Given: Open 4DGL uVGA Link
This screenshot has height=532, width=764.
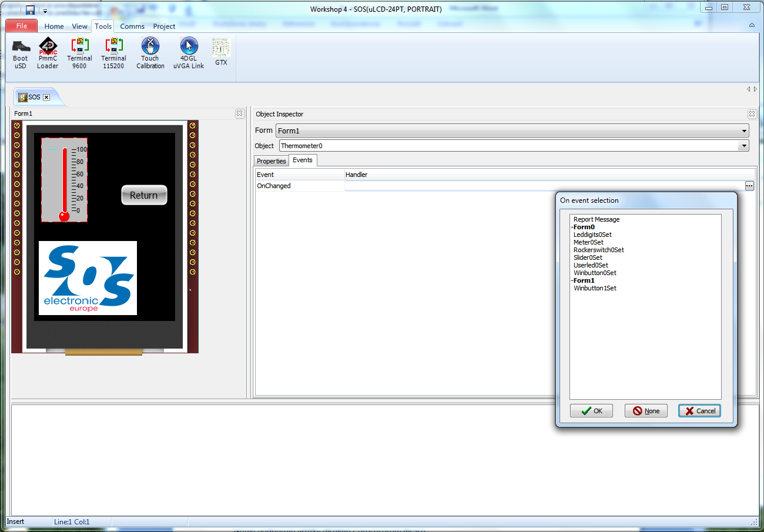Looking at the screenshot, I should coord(189,53).
